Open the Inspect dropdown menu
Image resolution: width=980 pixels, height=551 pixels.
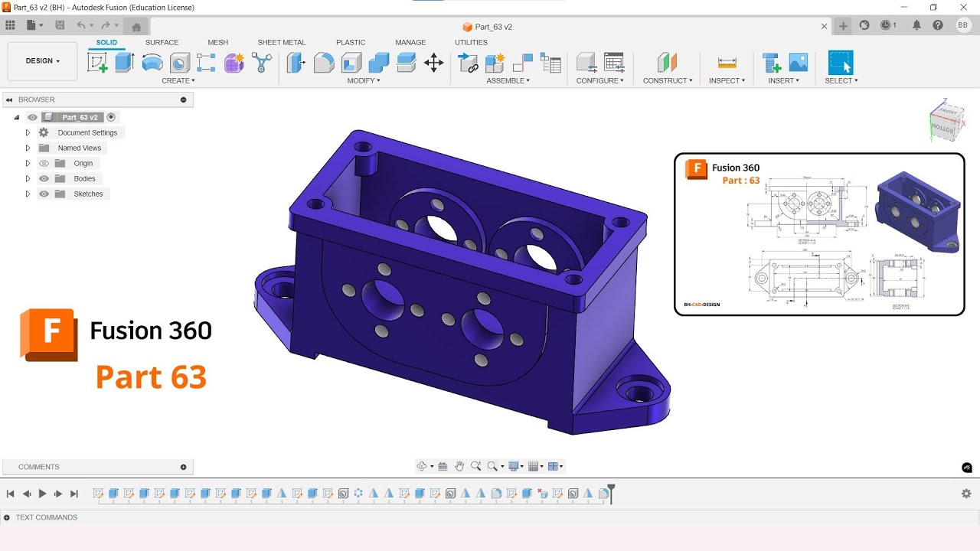click(x=727, y=80)
